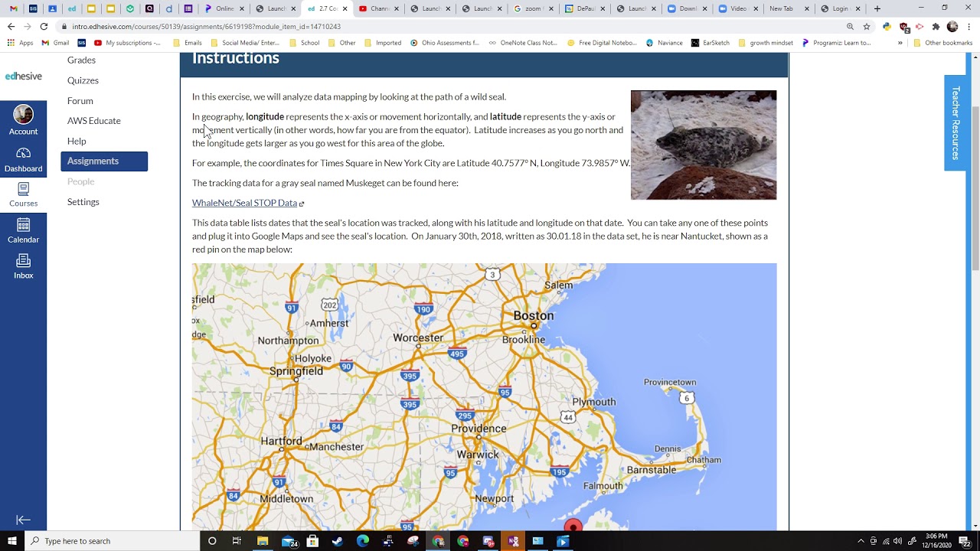This screenshot has height=551, width=980.
Task: Open File Explorer on the taskbar
Action: click(x=263, y=541)
